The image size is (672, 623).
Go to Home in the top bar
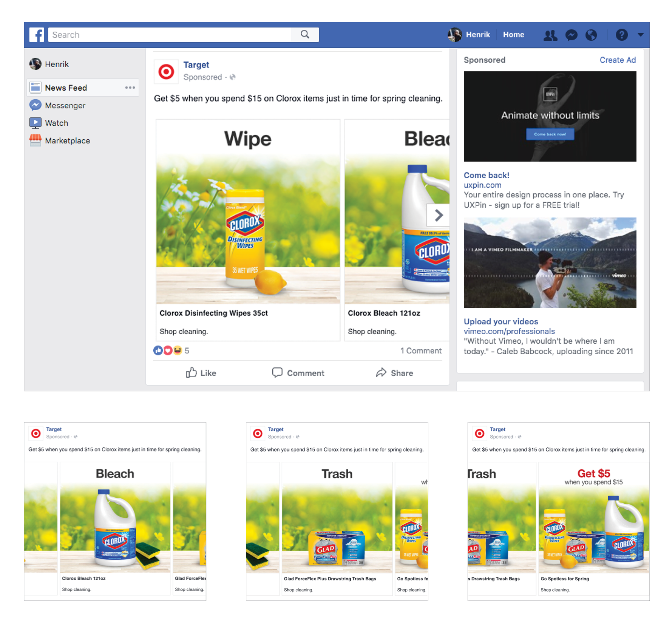click(513, 35)
